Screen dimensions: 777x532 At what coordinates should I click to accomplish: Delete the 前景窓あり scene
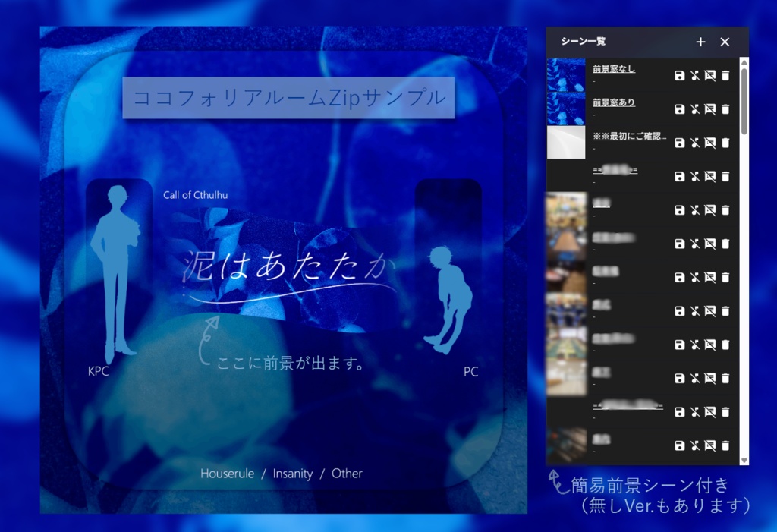[x=725, y=109]
